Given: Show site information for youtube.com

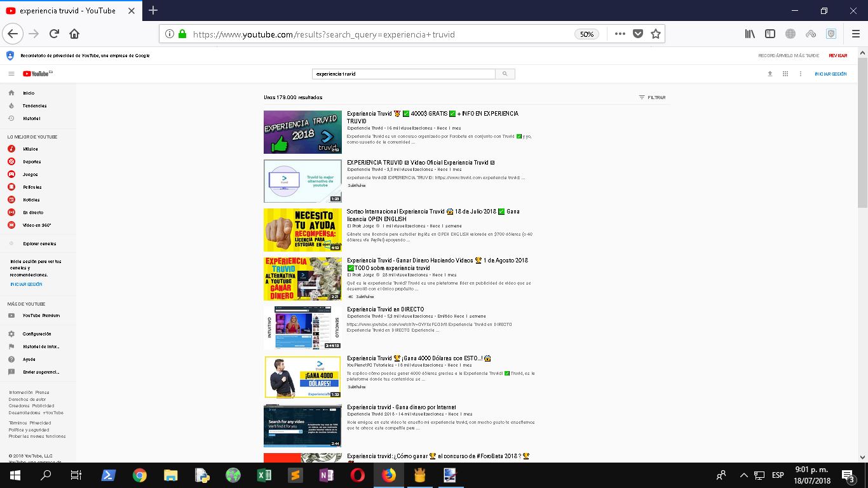Looking at the screenshot, I should tap(170, 34).
